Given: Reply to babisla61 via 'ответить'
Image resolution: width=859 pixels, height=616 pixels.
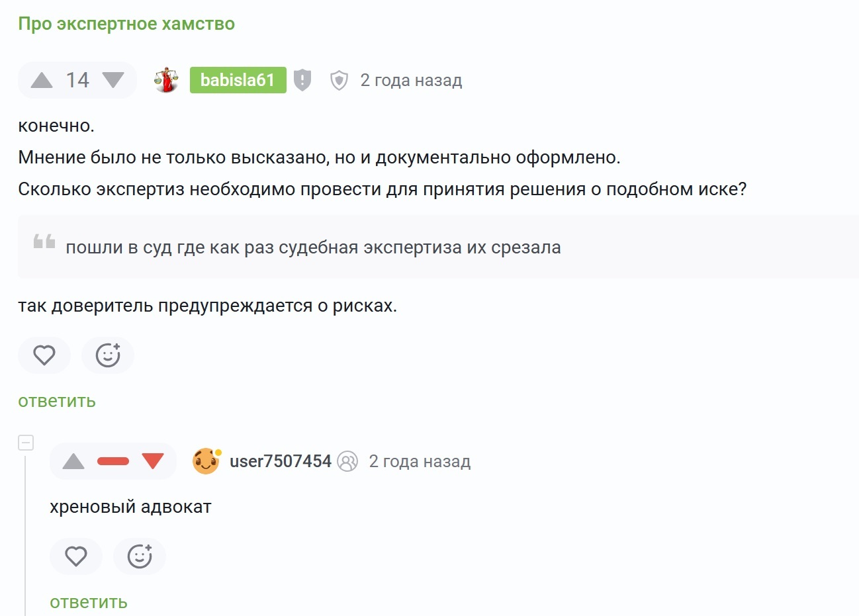Looking at the screenshot, I should 57,401.
